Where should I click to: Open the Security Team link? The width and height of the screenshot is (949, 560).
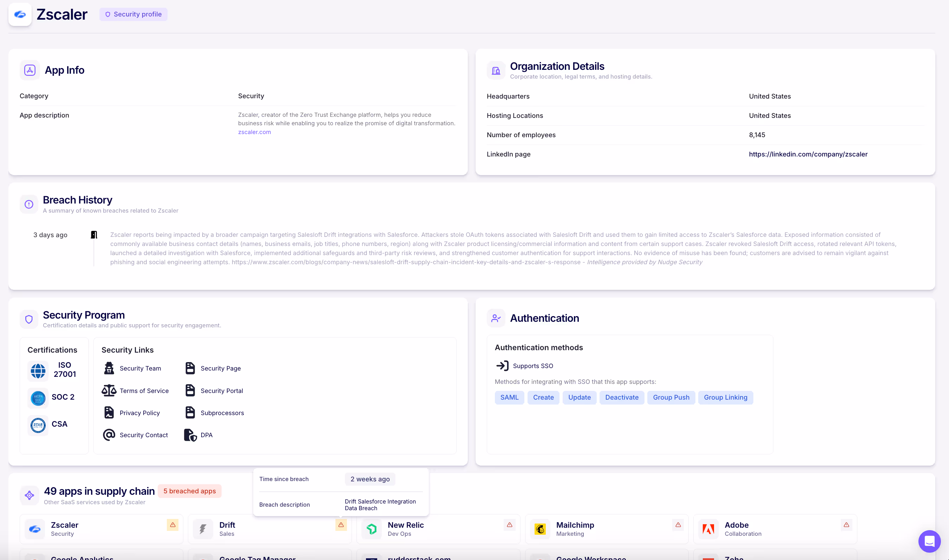(x=140, y=368)
